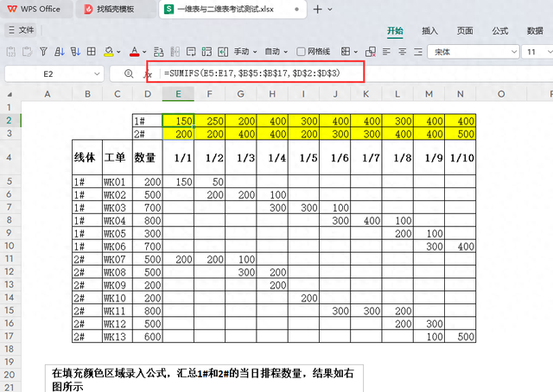Click quantity 800 in WK04 row
The image size is (553, 392).
[148, 221]
